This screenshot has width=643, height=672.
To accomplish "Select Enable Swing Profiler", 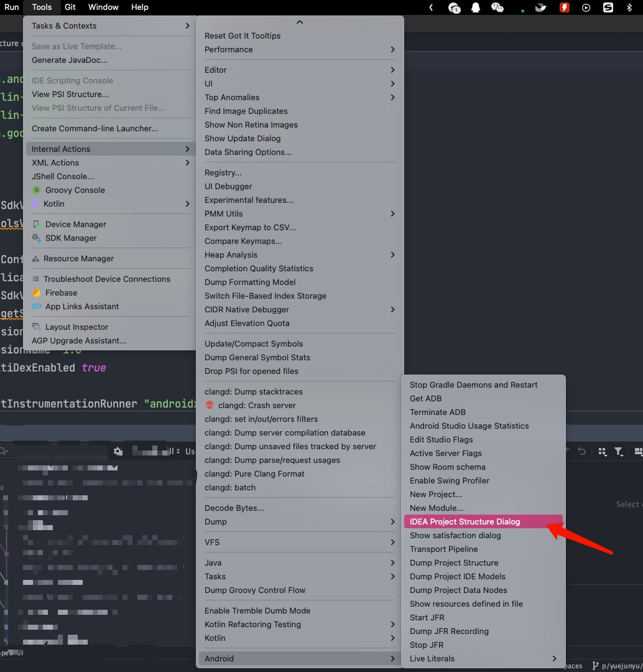I will [x=483, y=481].
